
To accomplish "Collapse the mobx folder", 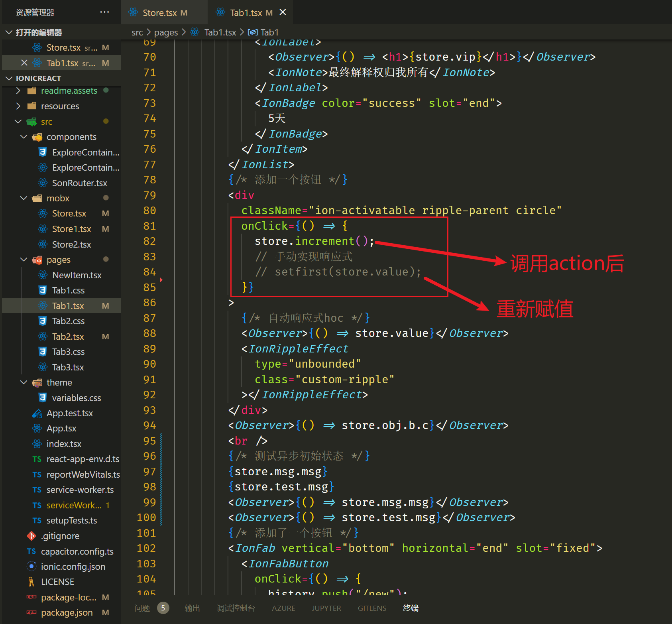I will pyautogui.click(x=24, y=198).
